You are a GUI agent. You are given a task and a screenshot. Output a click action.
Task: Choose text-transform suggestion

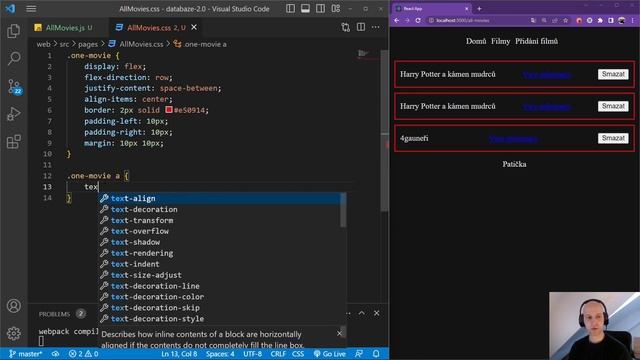coord(220,220)
